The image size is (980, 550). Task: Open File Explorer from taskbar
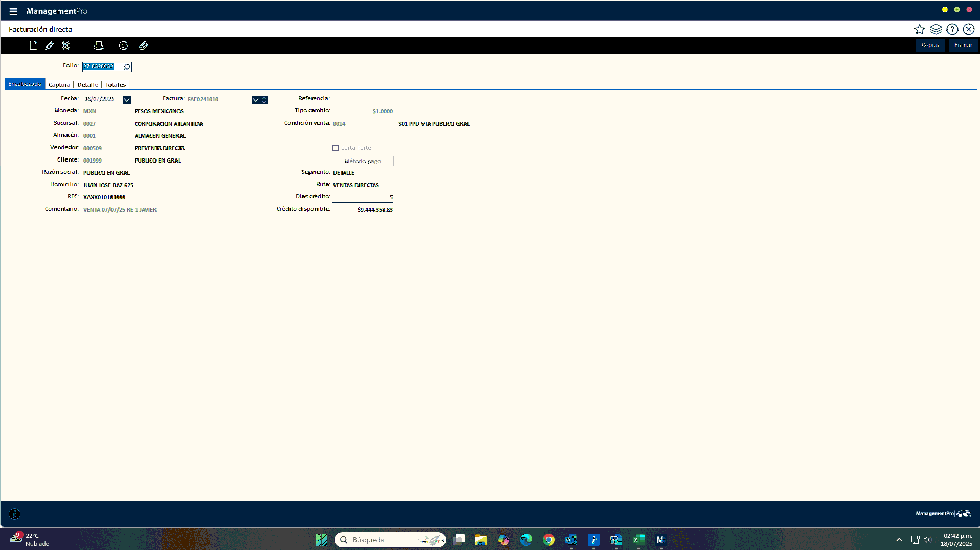(x=481, y=540)
